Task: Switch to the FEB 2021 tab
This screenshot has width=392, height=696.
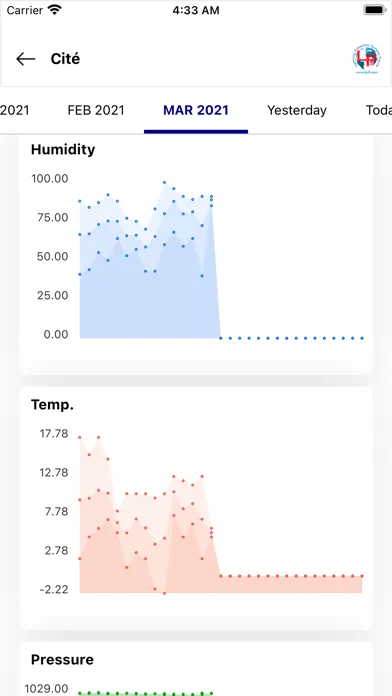Action: coord(96,110)
